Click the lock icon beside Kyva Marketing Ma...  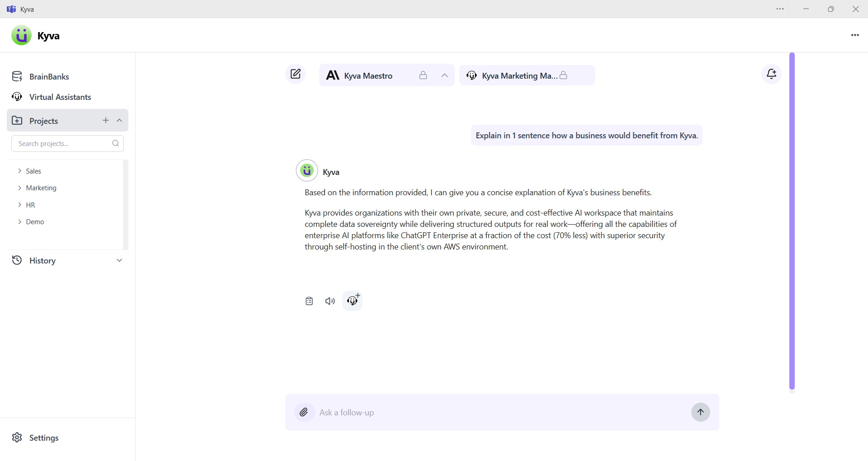(x=564, y=75)
